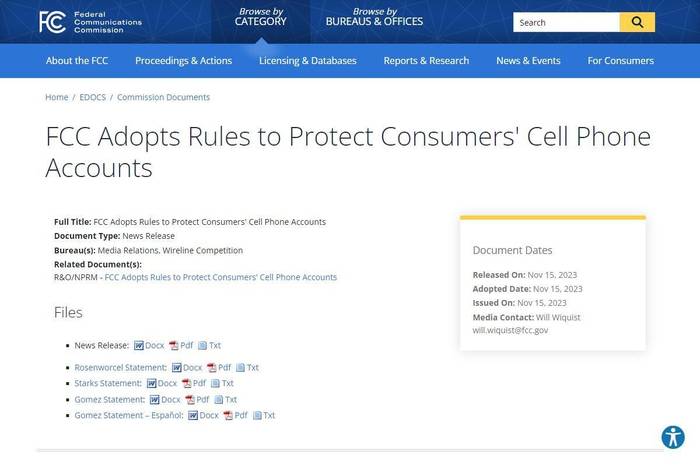Select For Consumers menu item

click(x=621, y=61)
